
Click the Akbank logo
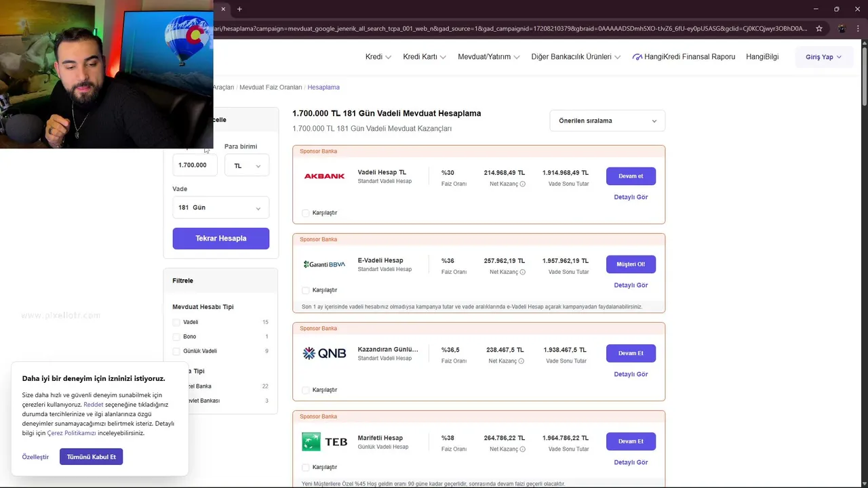(324, 176)
